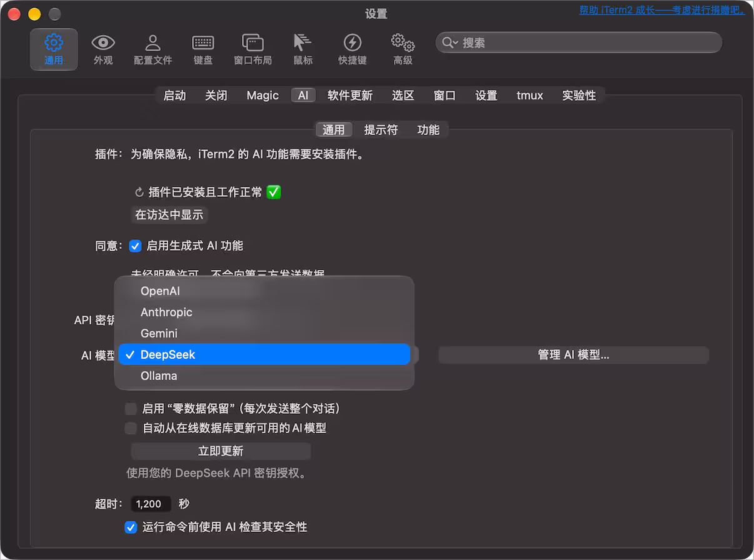Open the 帮助 iTerm2 成长 donation link

[x=662, y=11]
